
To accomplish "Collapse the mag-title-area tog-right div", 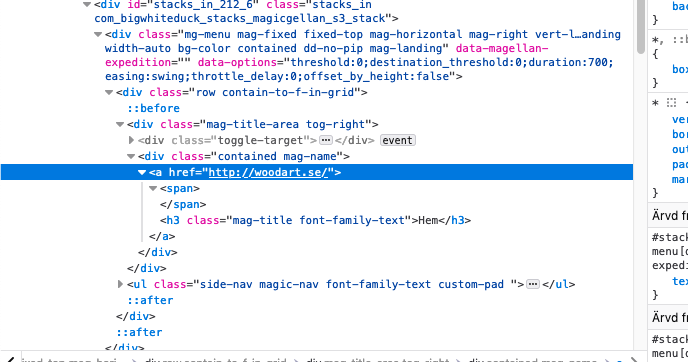I will pos(120,125).
